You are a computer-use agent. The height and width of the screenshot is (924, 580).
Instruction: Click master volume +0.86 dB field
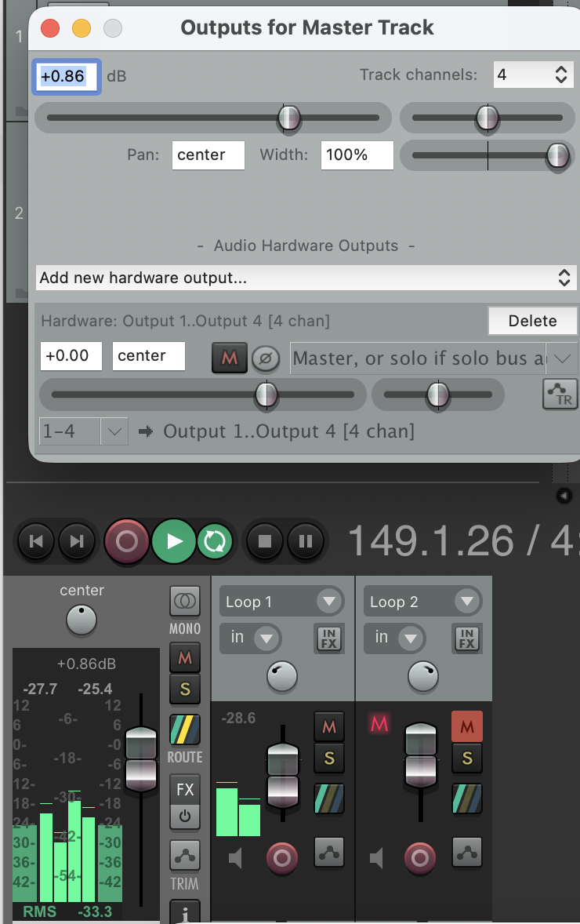point(67,77)
